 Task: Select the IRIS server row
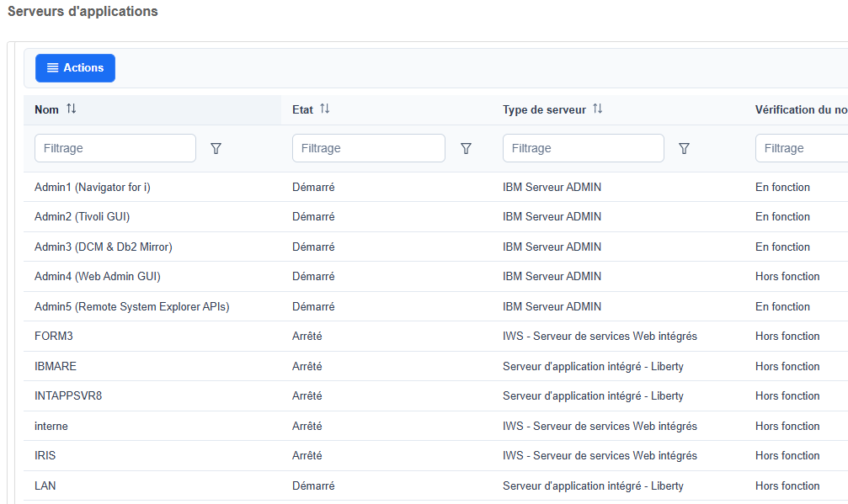(436, 455)
